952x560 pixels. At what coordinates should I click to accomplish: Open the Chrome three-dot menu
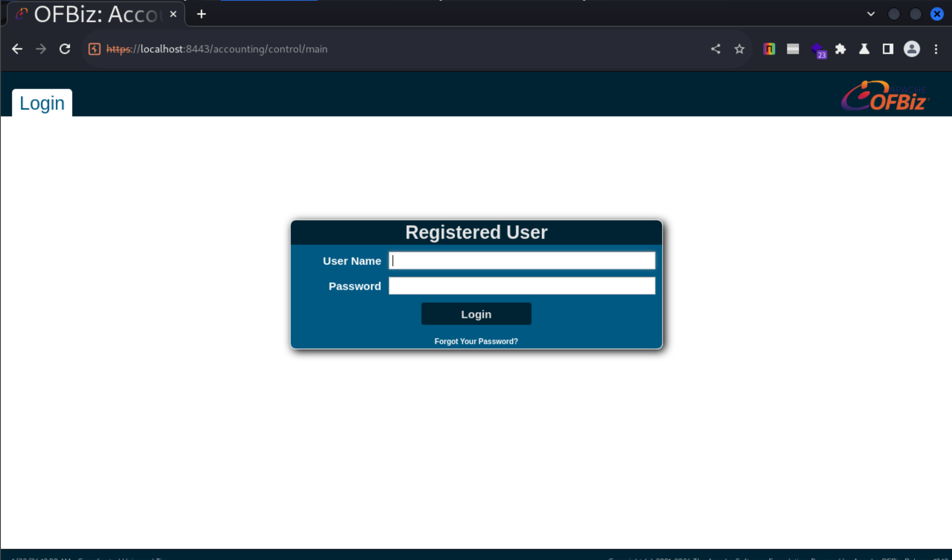[x=936, y=49]
